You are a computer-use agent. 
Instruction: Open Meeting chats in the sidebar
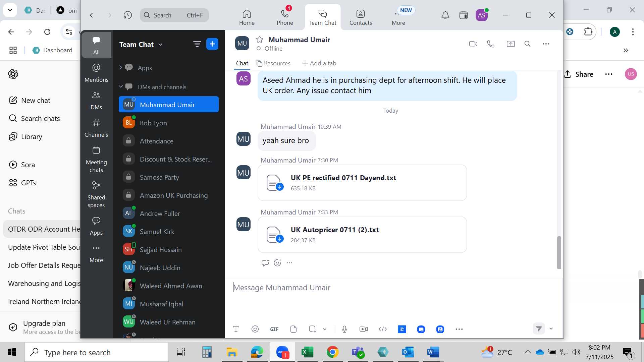pos(96,159)
